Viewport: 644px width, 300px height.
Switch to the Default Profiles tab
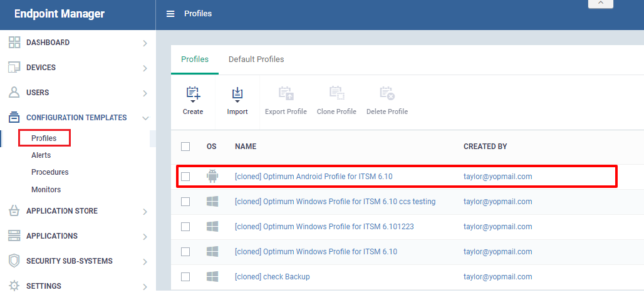pyautogui.click(x=256, y=59)
